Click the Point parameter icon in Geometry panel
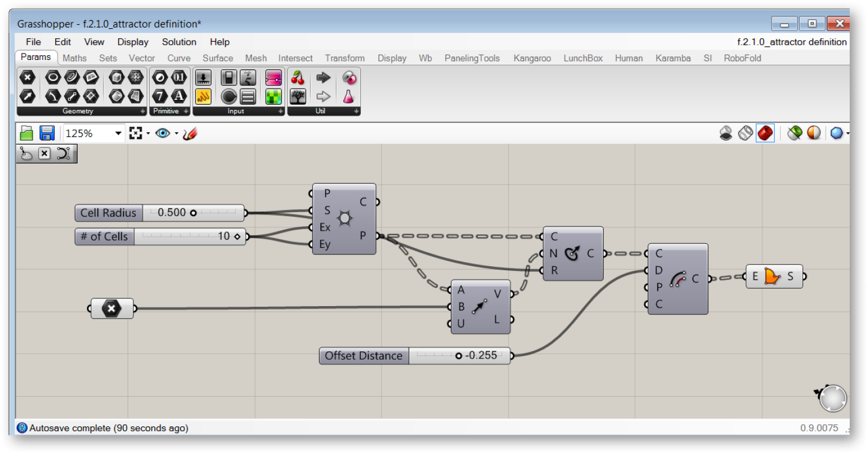The image size is (868, 453). click(28, 77)
